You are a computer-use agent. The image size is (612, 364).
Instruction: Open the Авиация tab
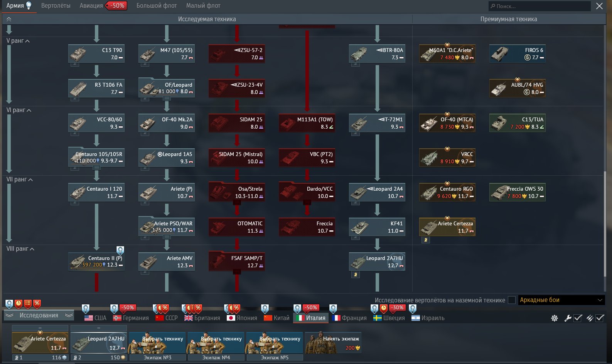(x=91, y=6)
